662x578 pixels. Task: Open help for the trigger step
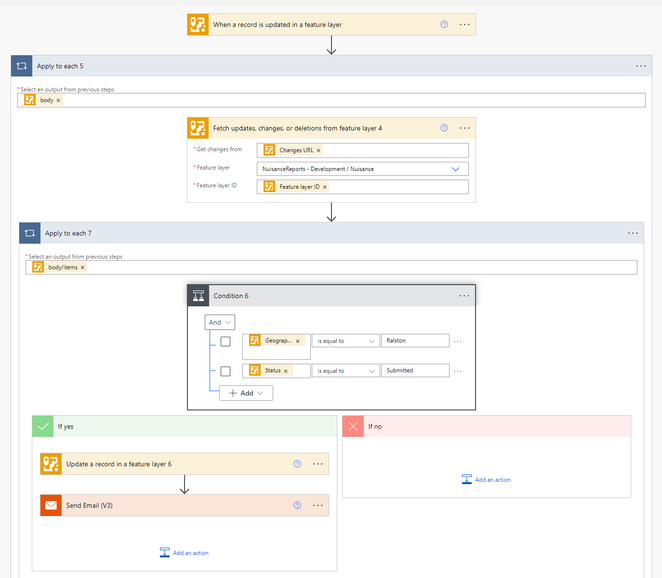click(444, 24)
